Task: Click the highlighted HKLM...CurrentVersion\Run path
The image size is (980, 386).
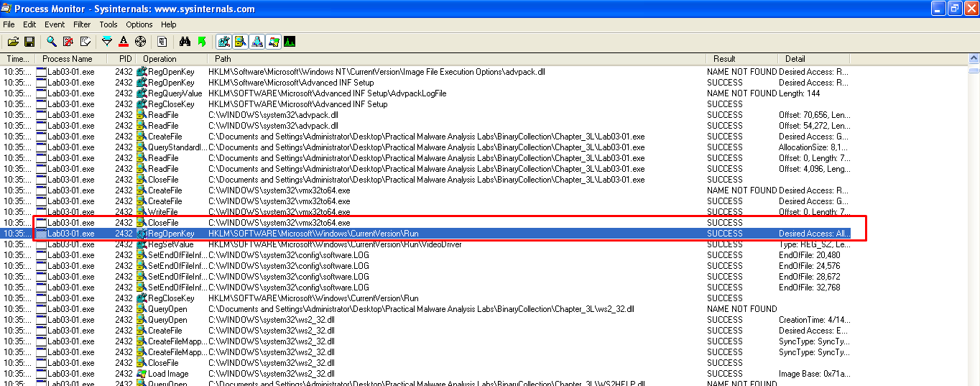Action: [x=313, y=234]
